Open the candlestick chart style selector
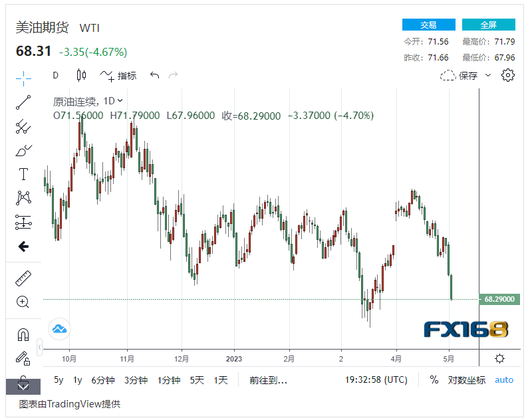Screen dimensions: 530x420 click(x=82, y=75)
